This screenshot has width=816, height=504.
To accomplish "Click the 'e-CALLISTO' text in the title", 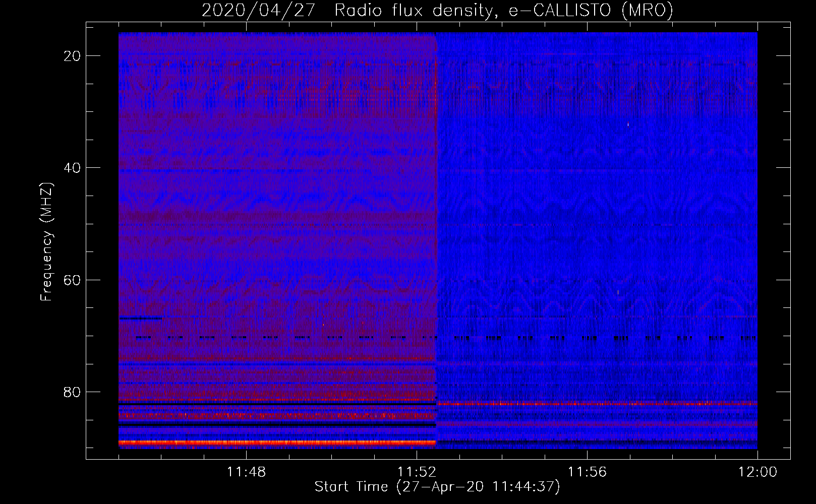I will [x=560, y=10].
